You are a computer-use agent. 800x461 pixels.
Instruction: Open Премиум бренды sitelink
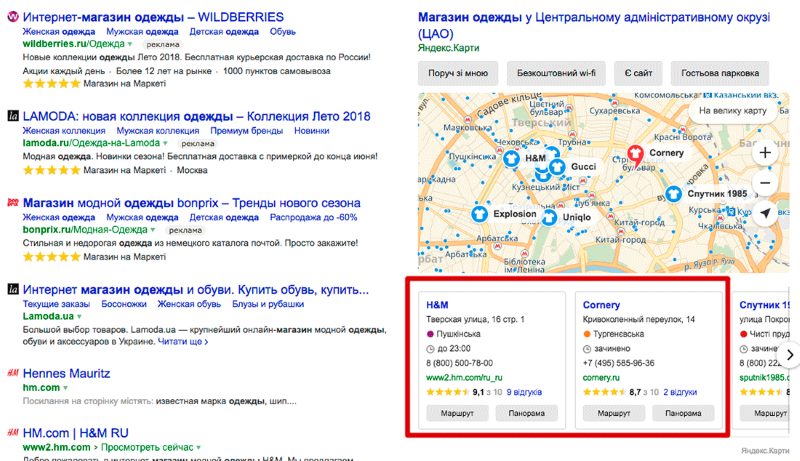[x=246, y=131]
